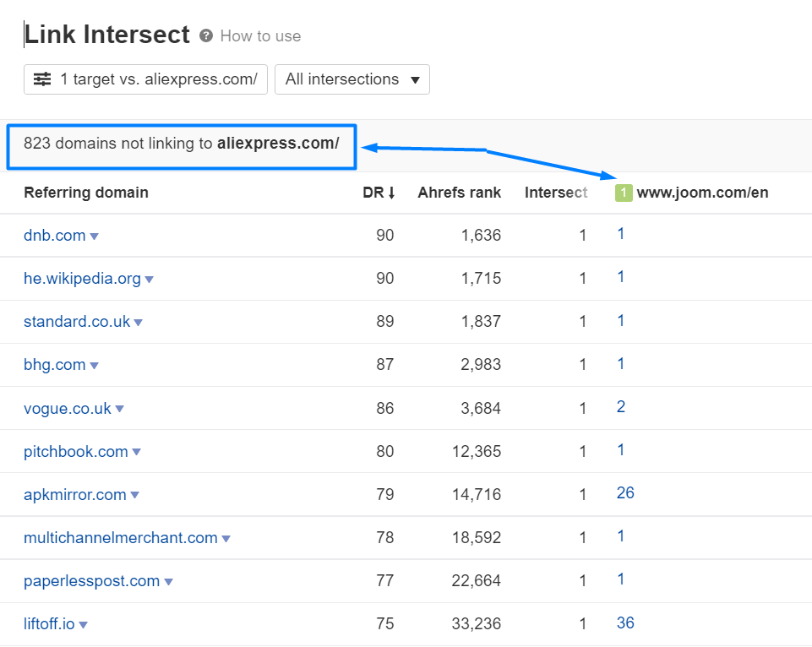Expand the liftoff.io dropdown arrow
This screenshot has height=647, width=812.
pos(84,625)
